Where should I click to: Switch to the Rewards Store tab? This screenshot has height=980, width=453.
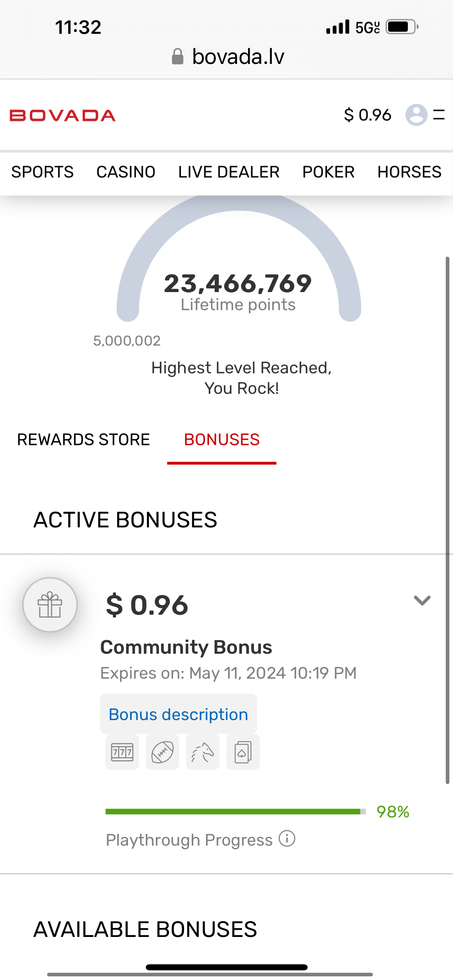83,439
